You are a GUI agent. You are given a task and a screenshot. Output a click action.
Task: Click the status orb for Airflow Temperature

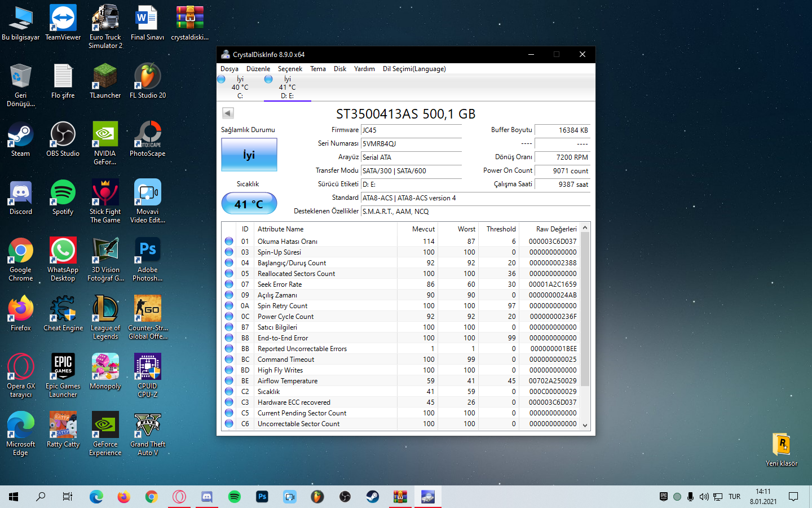coord(229,380)
